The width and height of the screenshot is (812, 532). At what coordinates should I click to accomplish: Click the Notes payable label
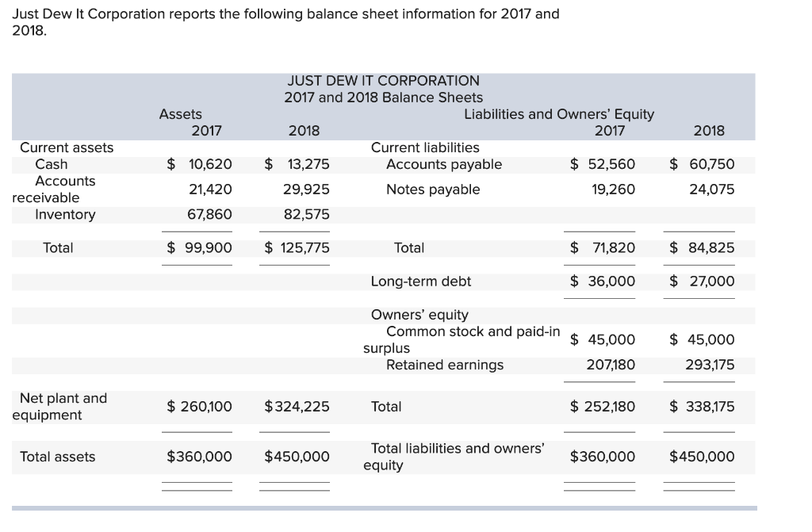coord(433,189)
